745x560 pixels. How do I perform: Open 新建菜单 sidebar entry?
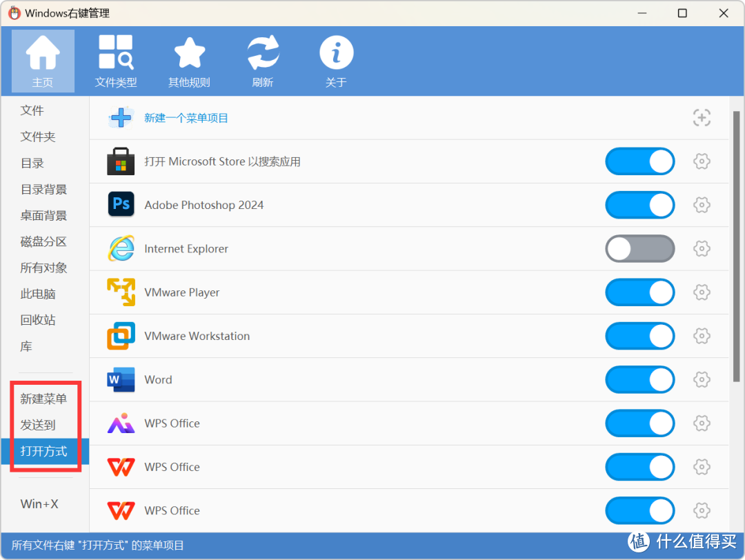click(43, 399)
